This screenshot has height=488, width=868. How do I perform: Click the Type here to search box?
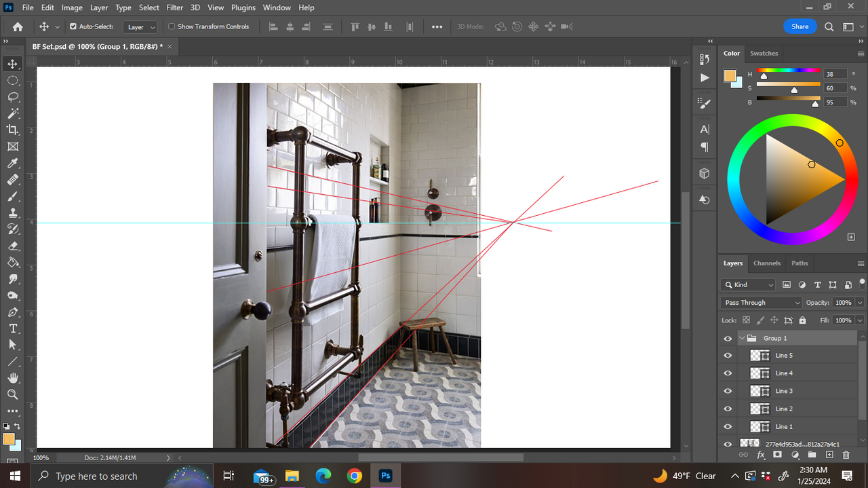coord(123,476)
